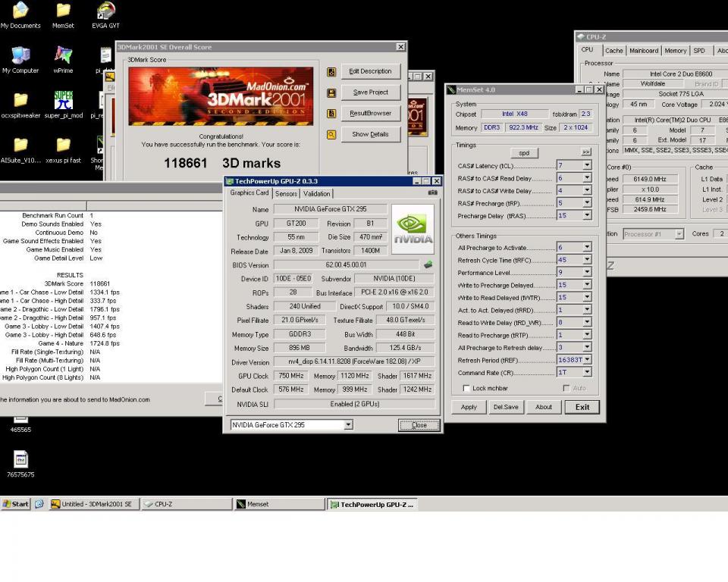This screenshot has width=728, height=582.
Task: Click the icon beside Edit Description
Action: click(331, 71)
